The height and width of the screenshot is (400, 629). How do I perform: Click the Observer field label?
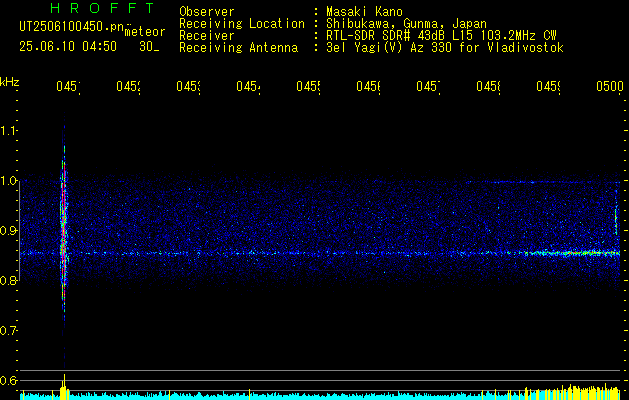pyautogui.click(x=207, y=11)
